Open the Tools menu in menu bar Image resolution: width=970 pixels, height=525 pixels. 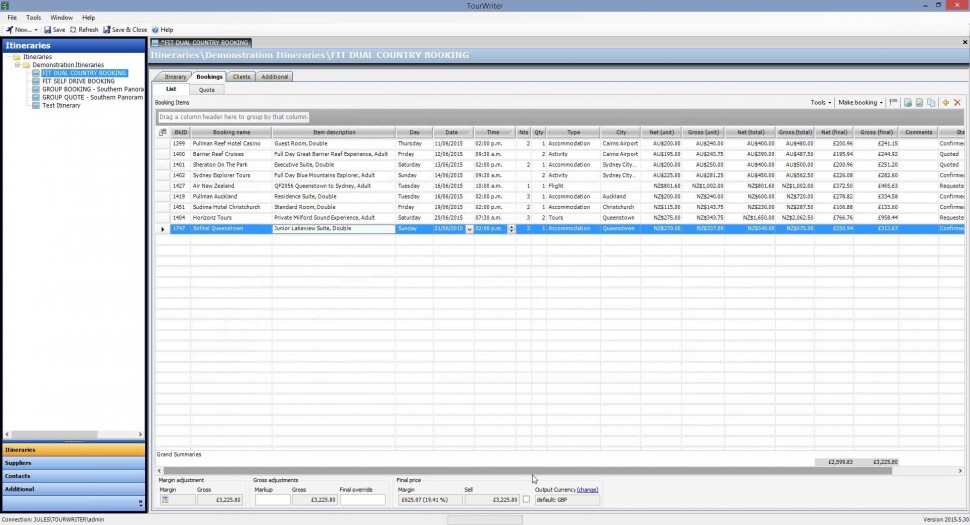point(33,17)
